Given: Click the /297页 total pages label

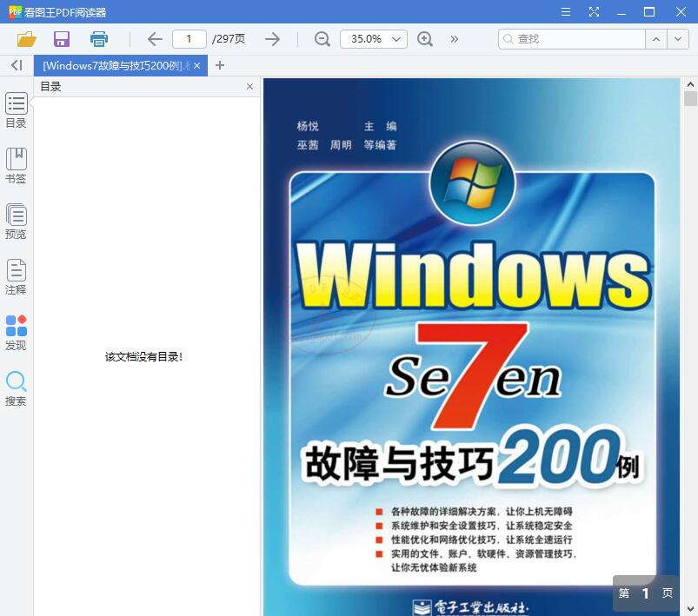Looking at the screenshot, I should coord(229,39).
